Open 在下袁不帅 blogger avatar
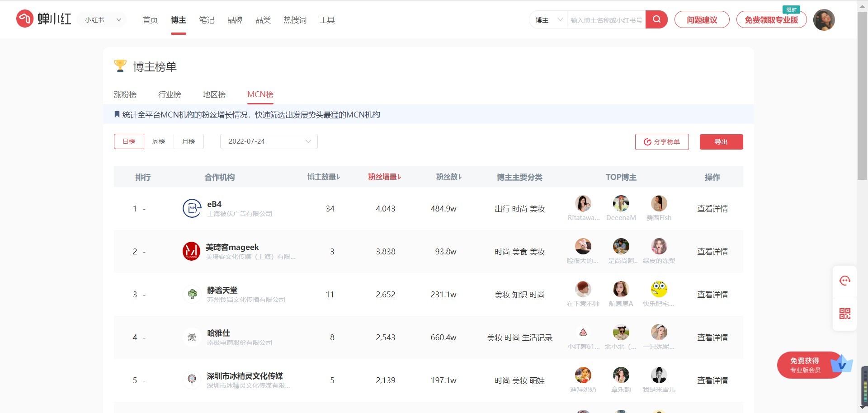This screenshot has height=413, width=868. 583,289
